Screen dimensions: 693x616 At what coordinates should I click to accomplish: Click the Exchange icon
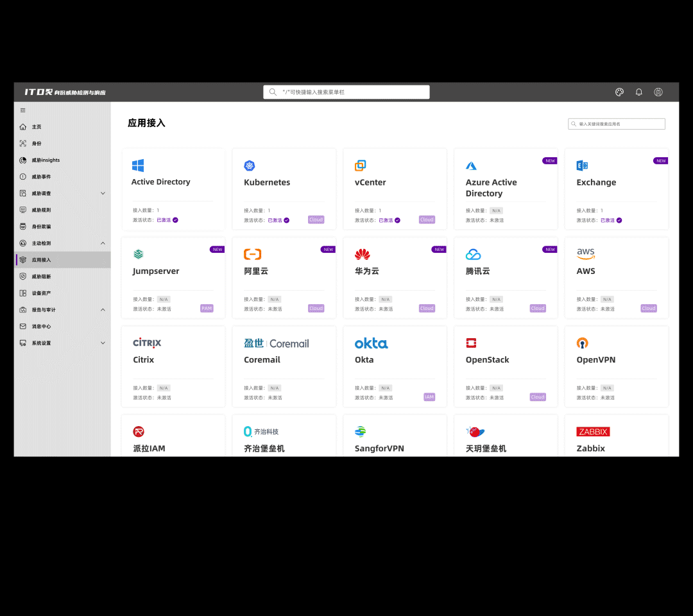582,166
